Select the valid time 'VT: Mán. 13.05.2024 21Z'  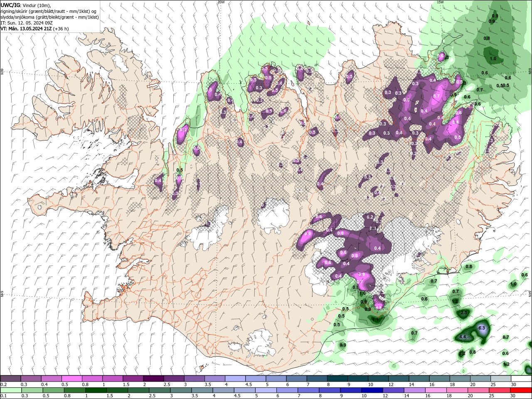[26, 29]
